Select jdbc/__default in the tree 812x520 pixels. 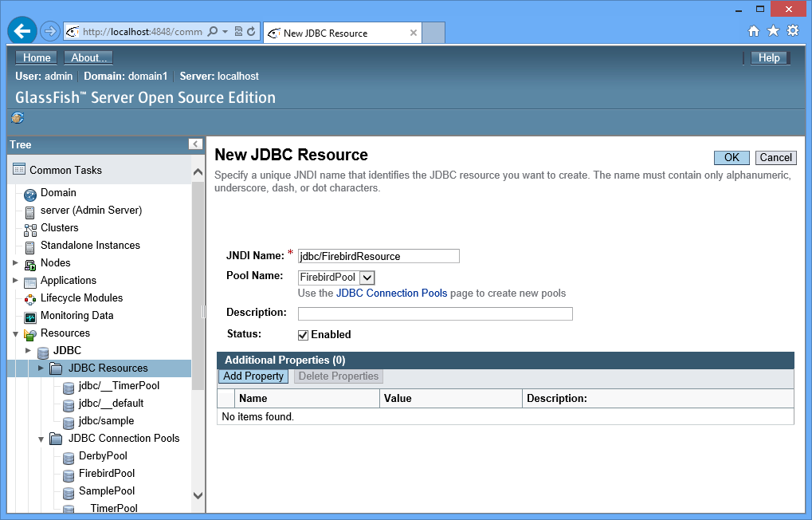(x=111, y=404)
